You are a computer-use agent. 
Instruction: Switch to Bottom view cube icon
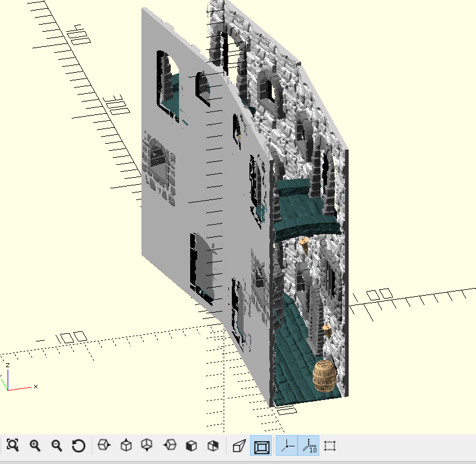147,446
